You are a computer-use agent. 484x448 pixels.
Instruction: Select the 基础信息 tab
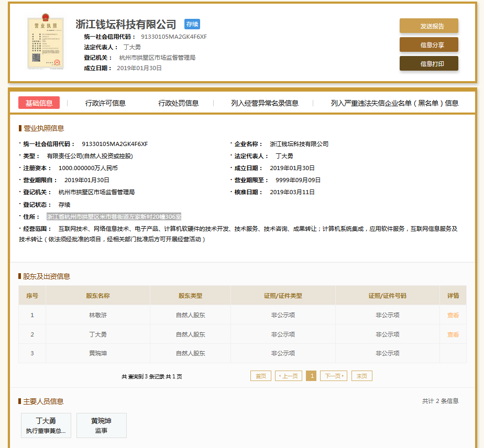tap(39, 103)
